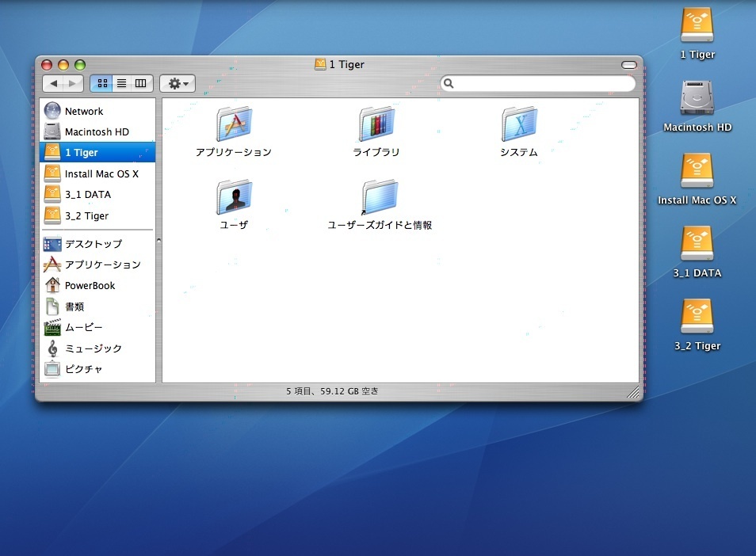Open PowerBook home folder in sidebar
The height and width of the screenshot is (556, 756).
point(90,286)
